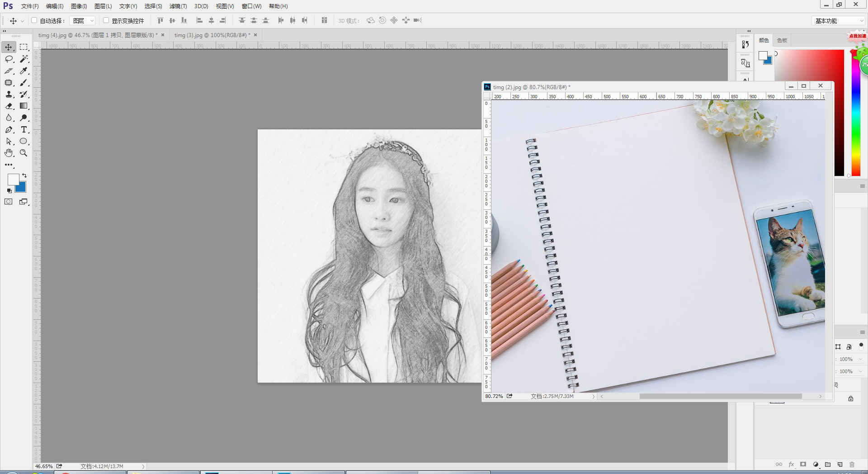This screenshot has height=474, width=868.
Task: Select the Dodge tool
Action: (x=24, y=118)
